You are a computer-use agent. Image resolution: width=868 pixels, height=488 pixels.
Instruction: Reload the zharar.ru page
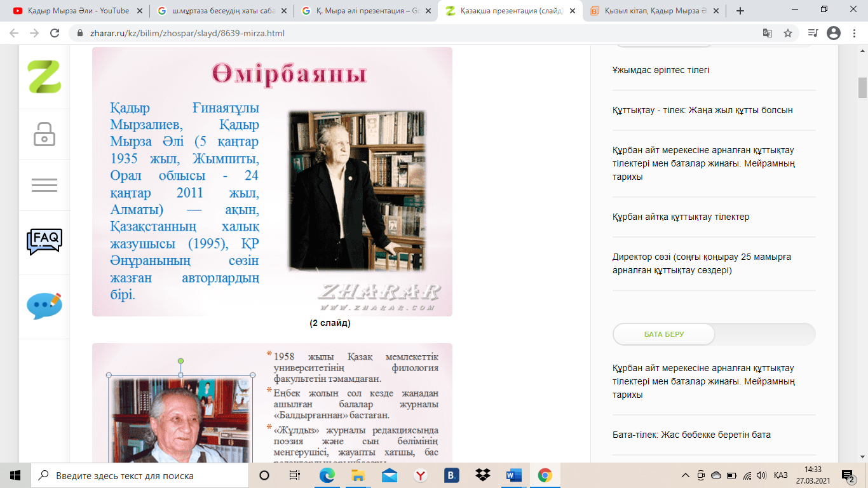55,33
